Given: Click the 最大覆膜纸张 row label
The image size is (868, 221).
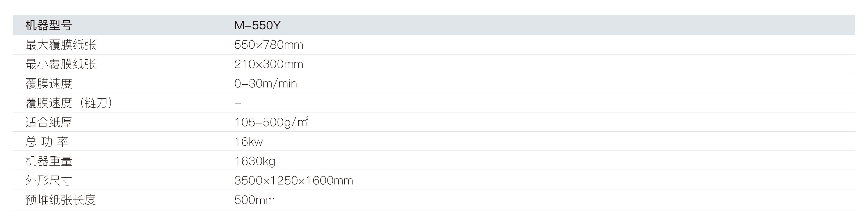Looking at the screenshot, I should point(61,45).
